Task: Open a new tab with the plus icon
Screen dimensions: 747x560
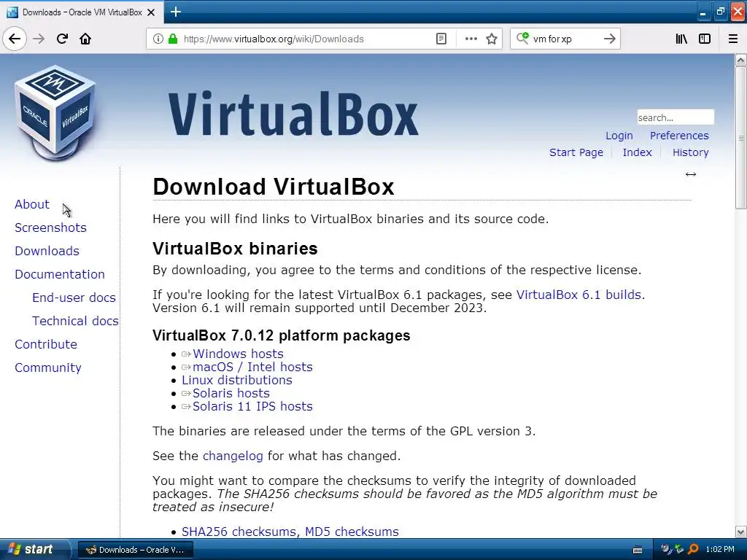Action: 175,12
